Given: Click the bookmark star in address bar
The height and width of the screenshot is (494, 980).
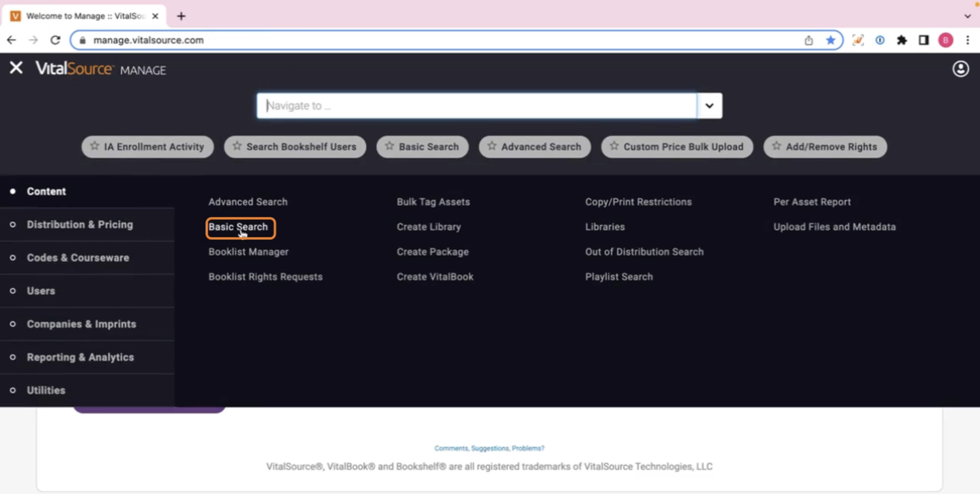Looking at the screenshot, I should click(x=830, y=40).
